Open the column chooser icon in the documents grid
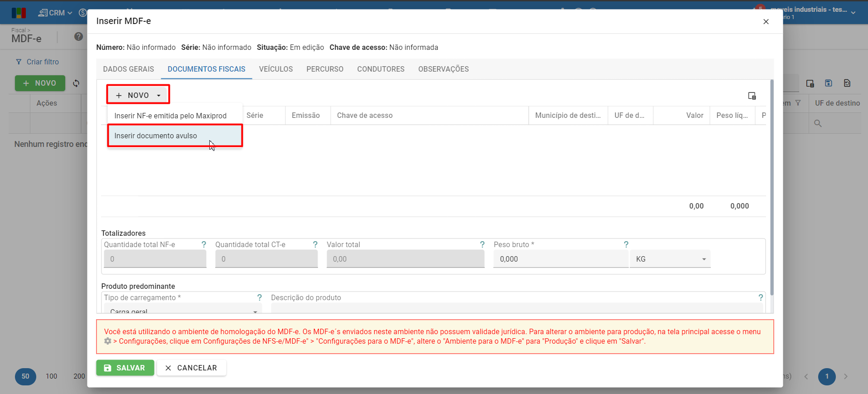The height and width of the screenshot is (394, 868). click(x=752, y=96)
